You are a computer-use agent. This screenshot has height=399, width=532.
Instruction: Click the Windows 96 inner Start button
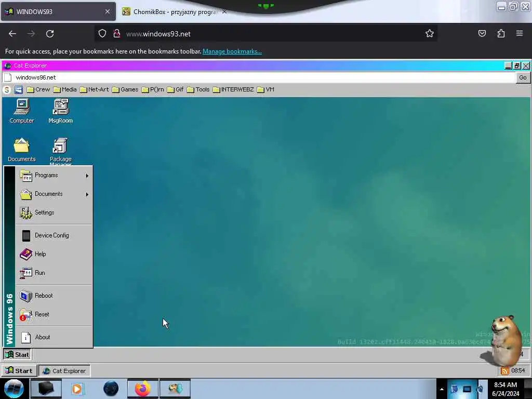[x=17, y=354]
